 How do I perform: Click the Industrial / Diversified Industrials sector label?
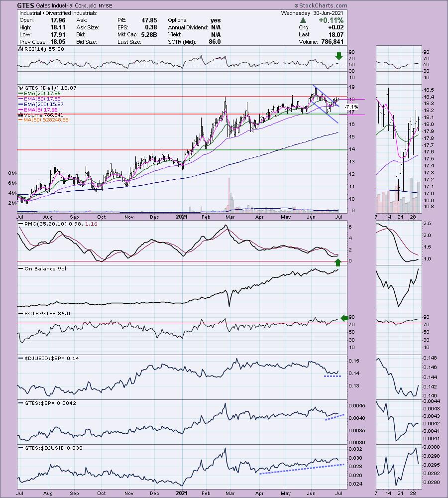coord(58,13)
